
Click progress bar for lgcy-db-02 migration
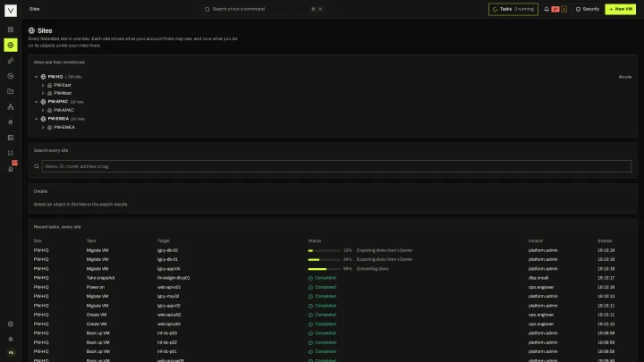pyautogui.click(x=324, y=250)
